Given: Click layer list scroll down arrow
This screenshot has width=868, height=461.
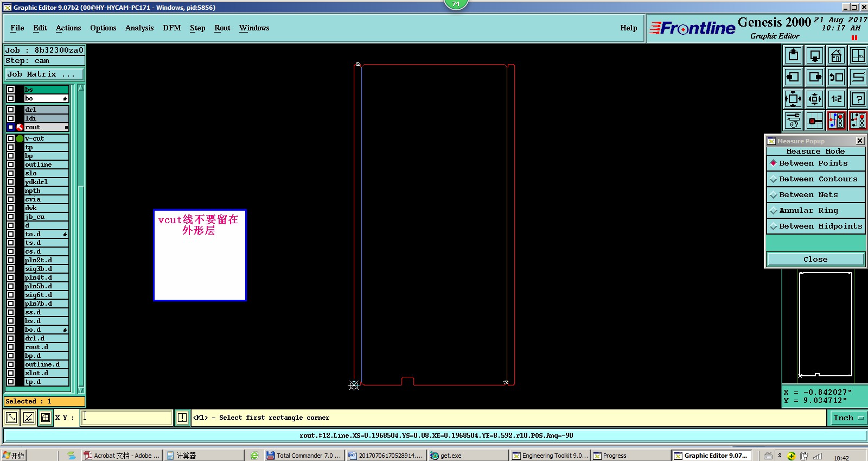Looking at the screenshot, I should (x=81, y=389).
